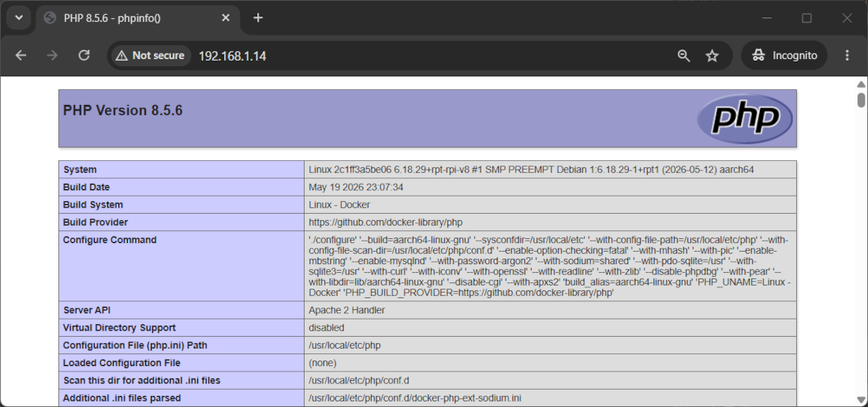Select the /usr/local/etc/php value

click(x=345, y=345)
